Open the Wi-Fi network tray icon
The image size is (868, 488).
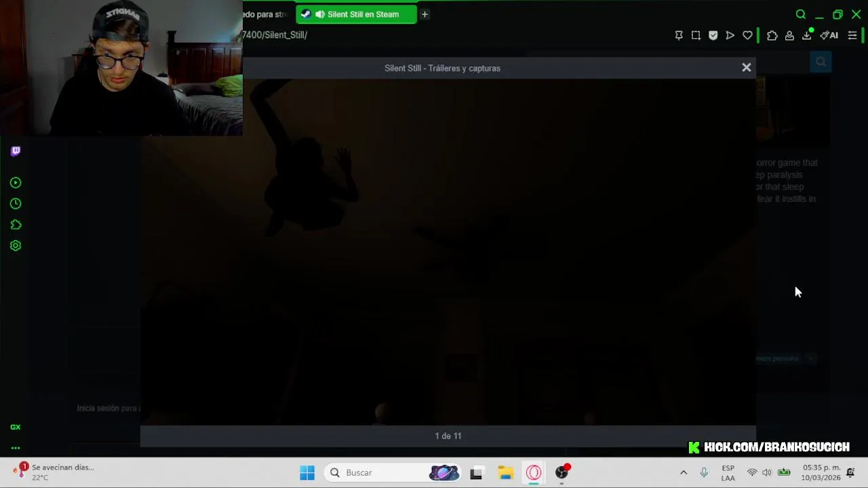click(x=752, y=472)
